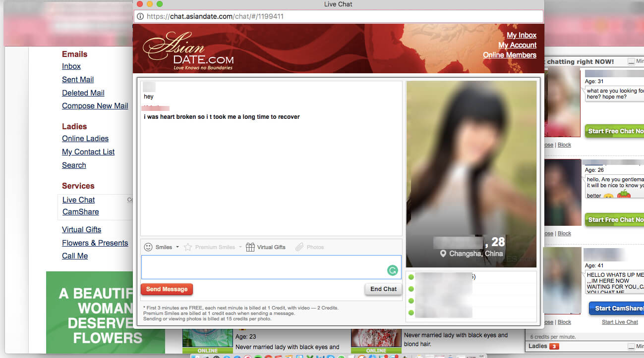
Task: Open Virtual Gifts gift box icon
Action: pos(250,247)
